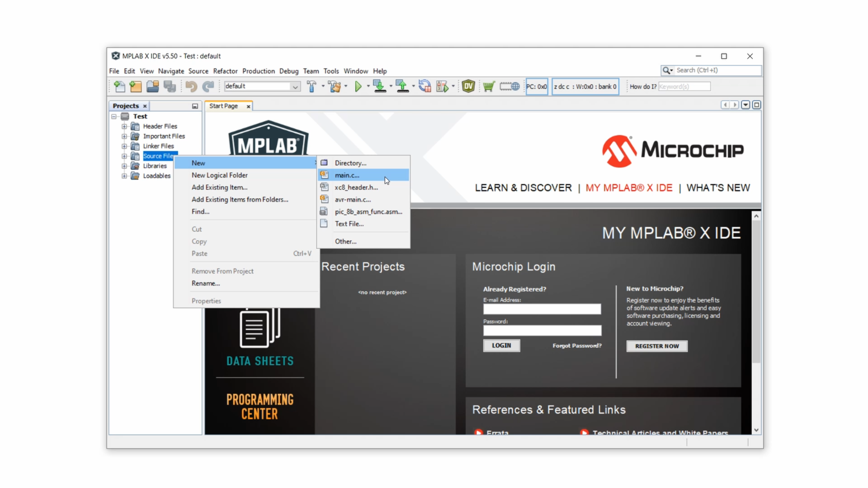Choose Add Existing Item... menu entry
The width and height of the screenshot is (868, 488).
[219, 187]
